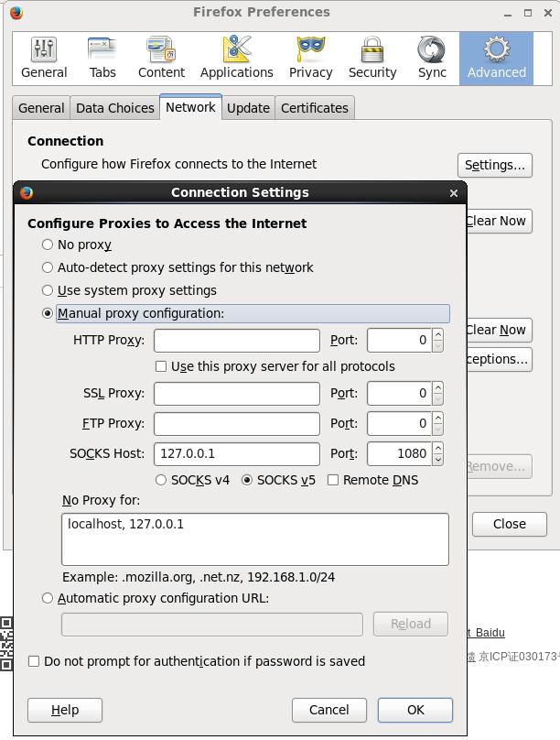Screen dimensions: 560x740
Task: Open the Applications preferences pane
Action: click(237, 59)
